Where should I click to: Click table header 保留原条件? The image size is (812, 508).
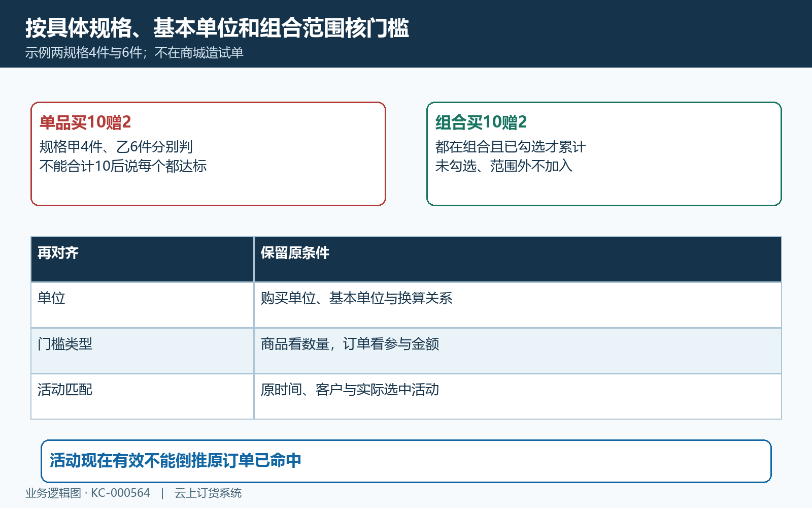tap(518, 259)
